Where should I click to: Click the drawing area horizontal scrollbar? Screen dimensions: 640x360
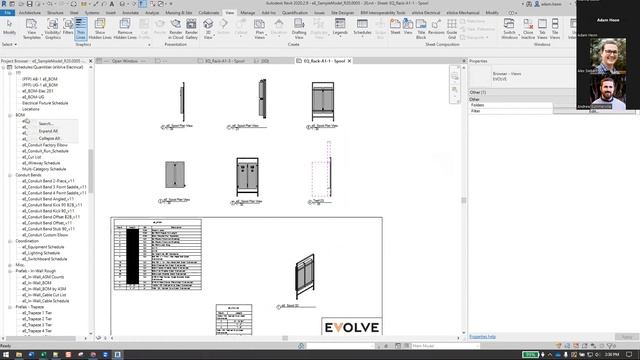[285, 338]
